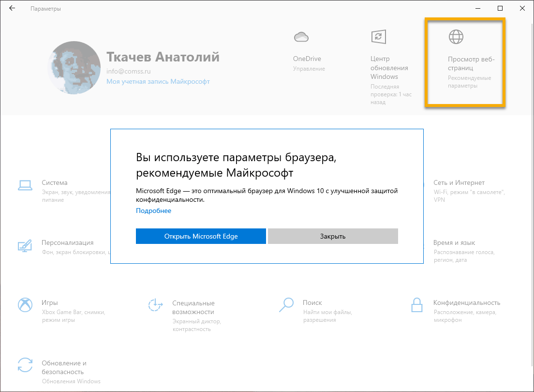Click Рекомендуемые параметры subtitle
The image size is (534, 392).
click(469, 82)
